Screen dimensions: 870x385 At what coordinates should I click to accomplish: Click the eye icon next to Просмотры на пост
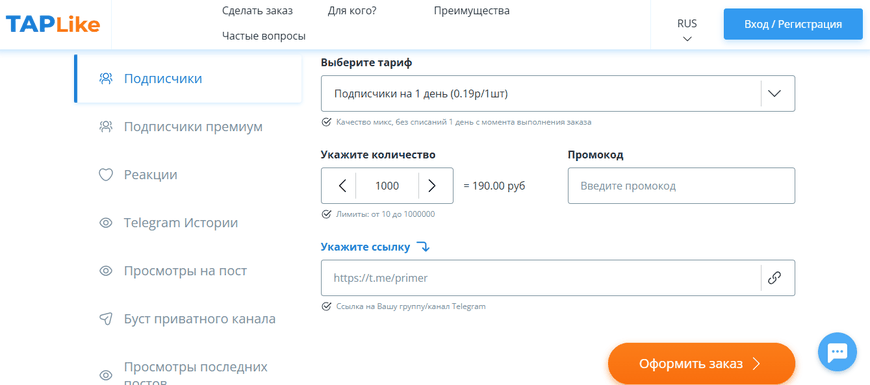(x=105, y=271)
